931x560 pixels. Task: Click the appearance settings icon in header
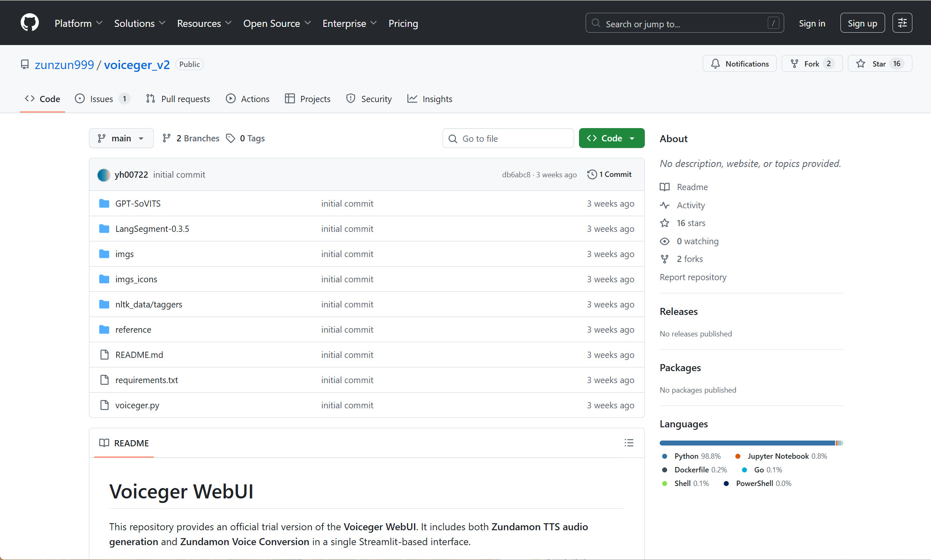902,23
